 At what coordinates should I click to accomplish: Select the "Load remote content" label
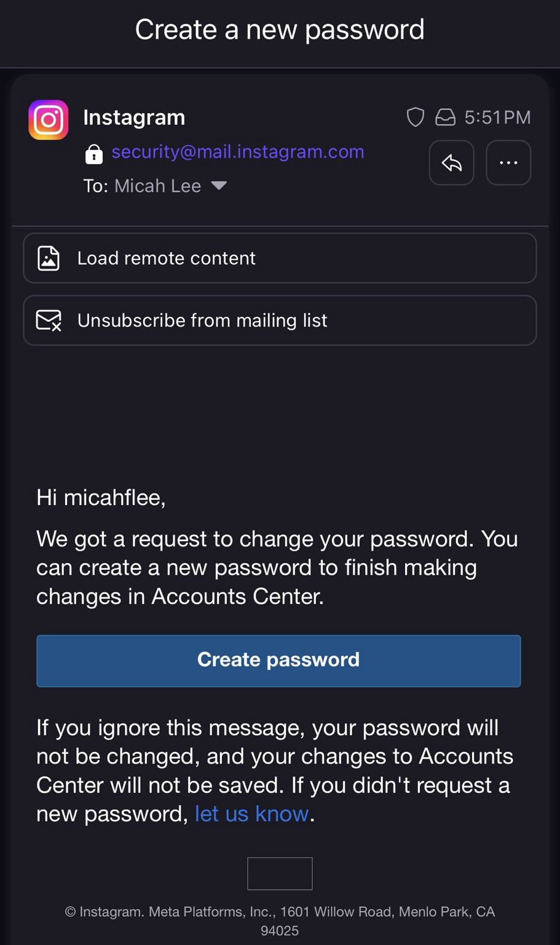point(166,258)
